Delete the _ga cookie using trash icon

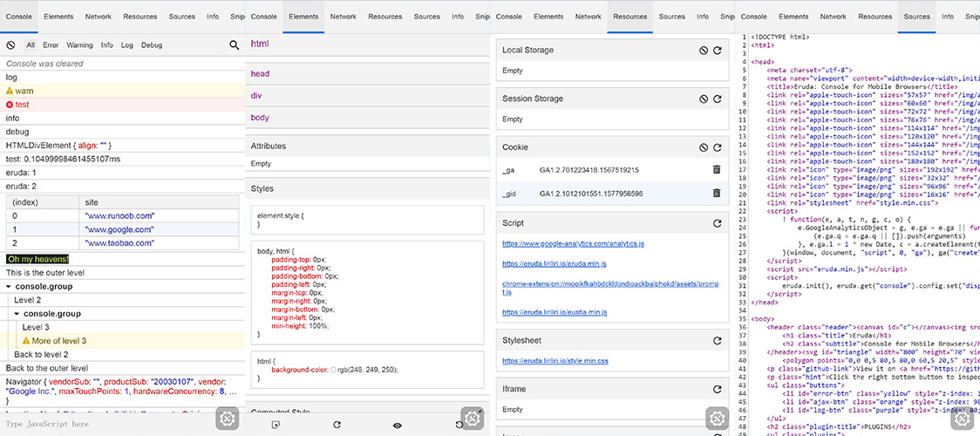[716, 170]
